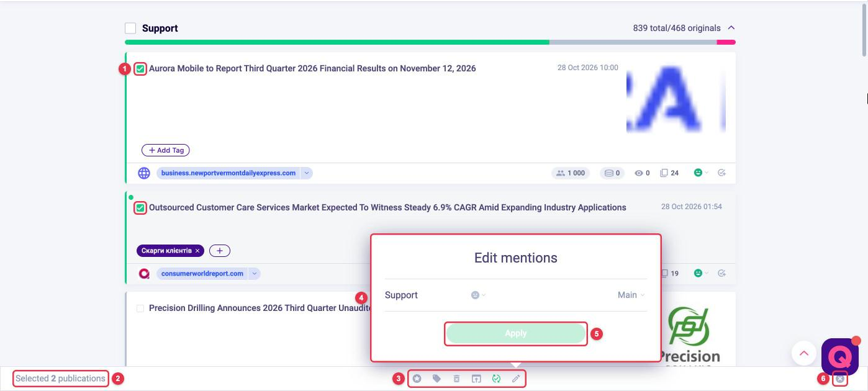
Task: Uncheck the Aurora Mobile publication checkbox
Action: pyautogui.click(x=141, y=69)
